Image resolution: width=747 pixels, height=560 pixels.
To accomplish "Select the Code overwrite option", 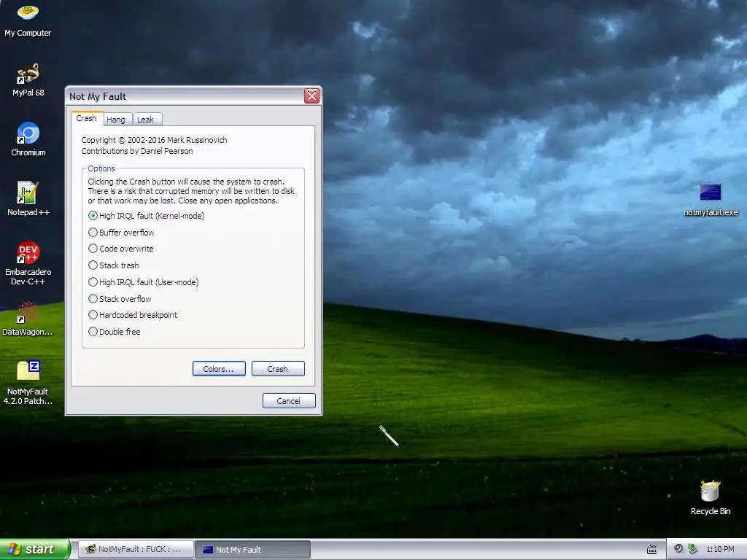I will click(x=121, y=249).
